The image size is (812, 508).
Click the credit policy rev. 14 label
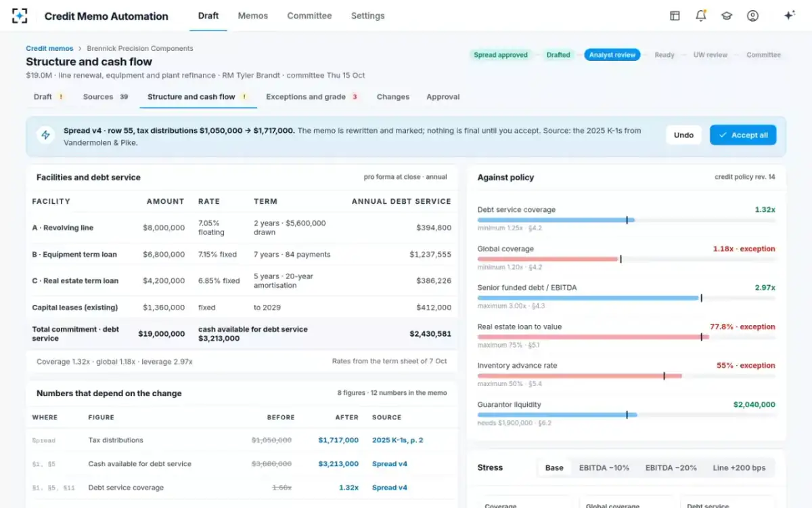[x=745, y=177]
